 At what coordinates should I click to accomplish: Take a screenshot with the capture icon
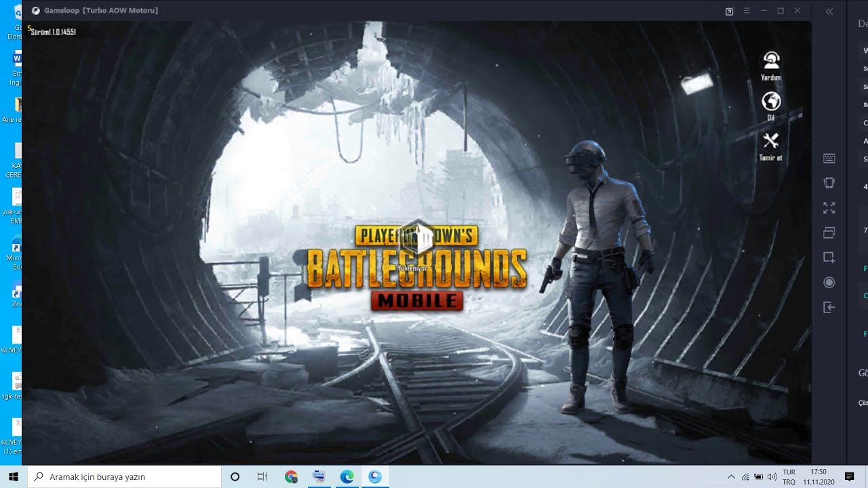coord(829,258)
